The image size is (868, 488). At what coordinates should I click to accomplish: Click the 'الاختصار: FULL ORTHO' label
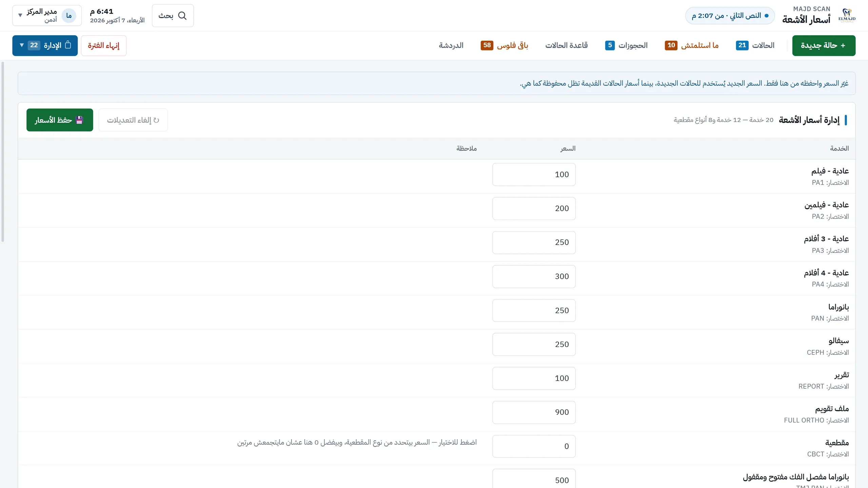coord(816,420)
